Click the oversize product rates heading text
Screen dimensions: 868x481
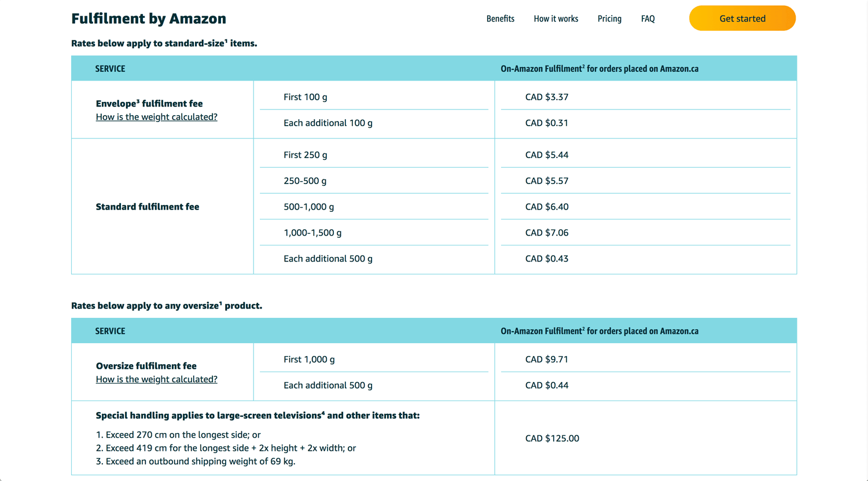tap(167, 306)
